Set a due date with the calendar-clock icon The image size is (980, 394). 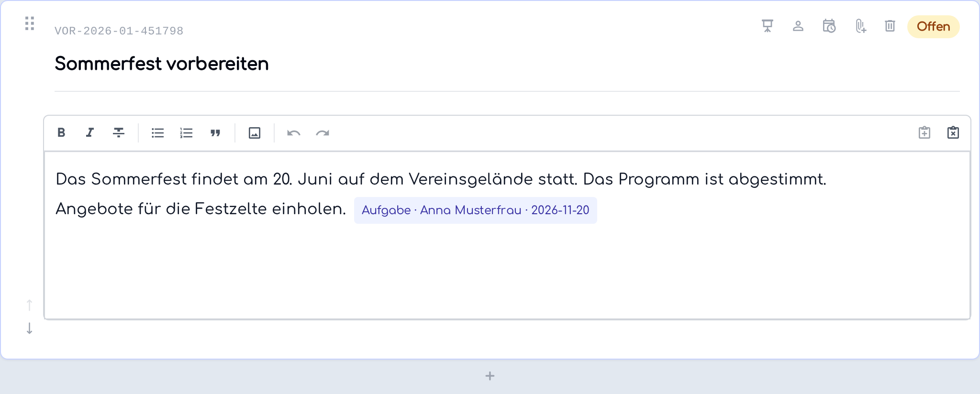[x=829, y=26]
